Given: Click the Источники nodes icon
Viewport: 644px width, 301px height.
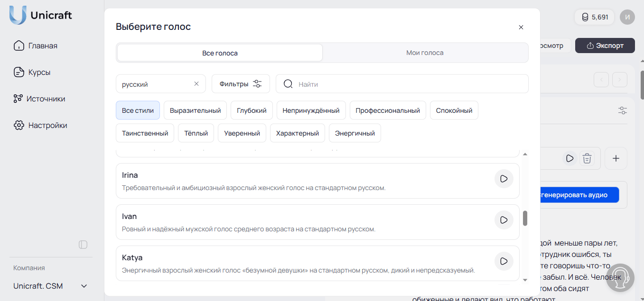Looking at the screenshot, I should pyautogui.click(x=18, y=99).
